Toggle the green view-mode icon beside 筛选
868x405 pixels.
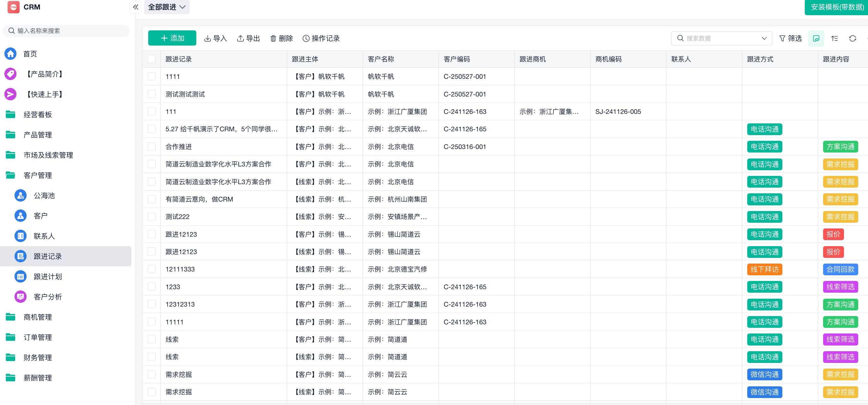pos(816,38)
